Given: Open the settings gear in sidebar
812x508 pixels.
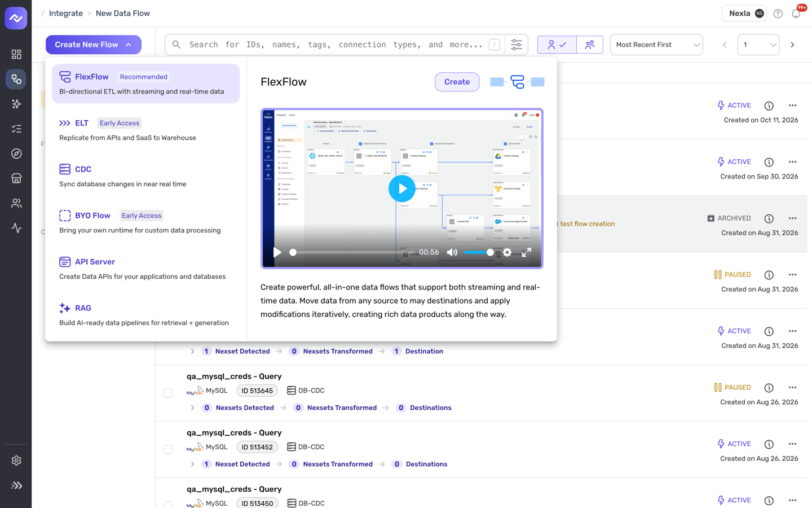Looking at the screenshot, I should coord(16,461).
